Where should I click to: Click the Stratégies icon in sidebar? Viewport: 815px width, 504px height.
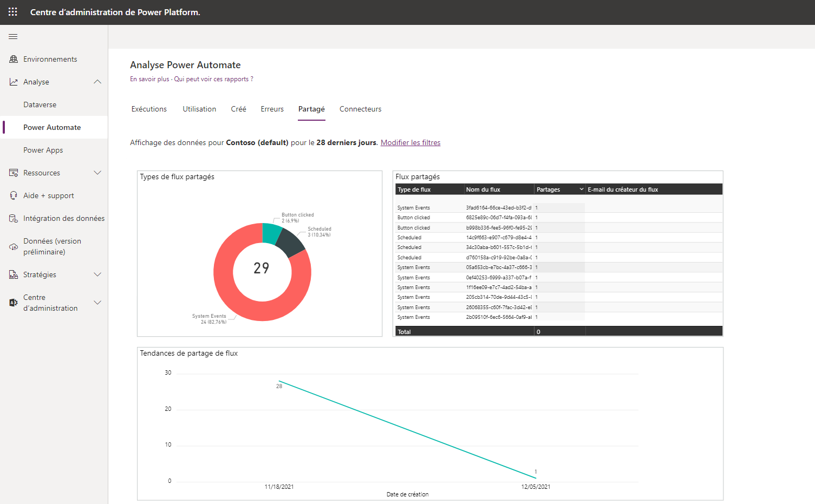coord(14,274)
